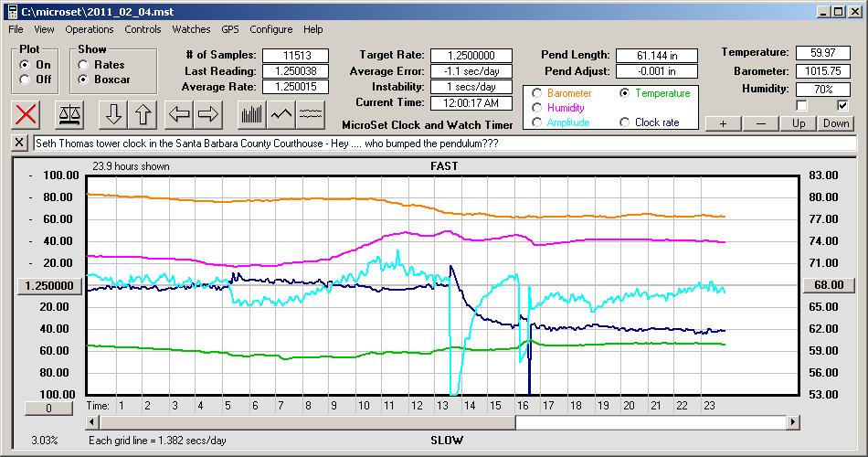This screenshot has width=868, height=457.
Task: Untick the checked box under Humidity
Action: [x=842, y=105]
